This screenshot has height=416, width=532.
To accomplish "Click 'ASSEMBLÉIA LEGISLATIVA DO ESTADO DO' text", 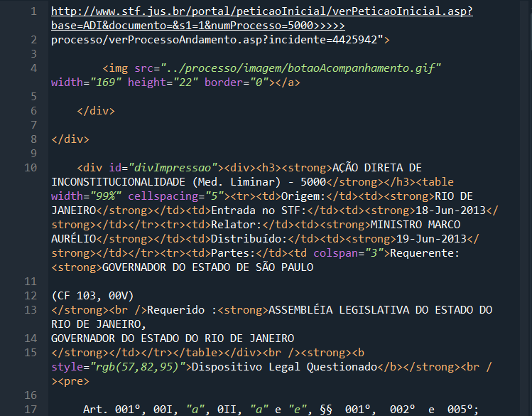I will (x=380, y=310).
